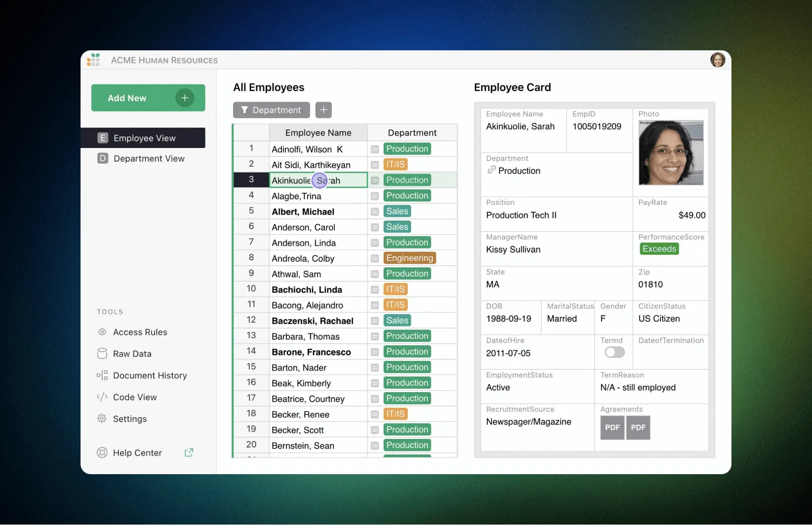Open the user avatar profile menu
Screen dimensions: 812x525
pos(717,60)
